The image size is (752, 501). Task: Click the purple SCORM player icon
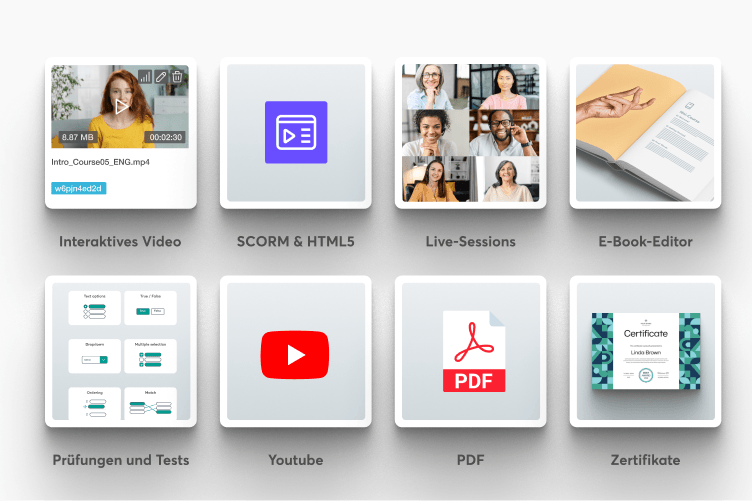[x=296, y=132]
